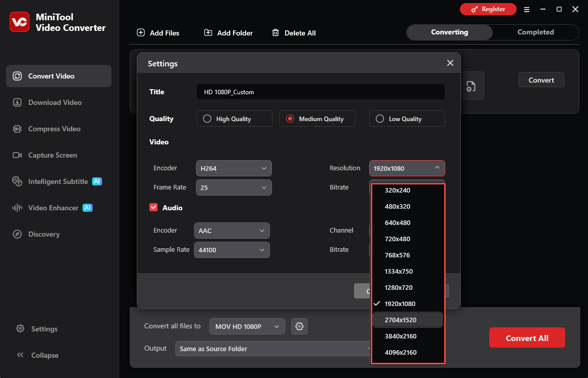
Task: Click the format settings gear beside MOV HD 1080P
Action: [x=299, y=326]
